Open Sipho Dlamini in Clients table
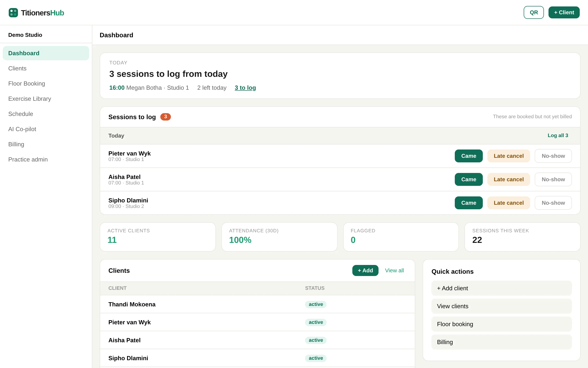The image size is (588, 368). coord(257,358)
